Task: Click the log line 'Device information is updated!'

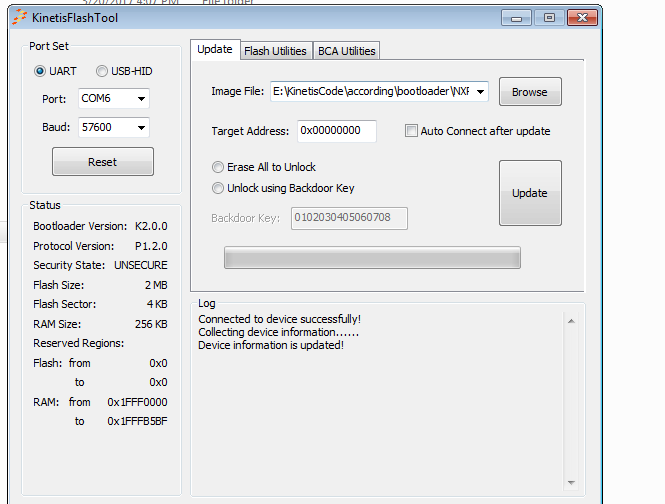Action: (271, 345)
